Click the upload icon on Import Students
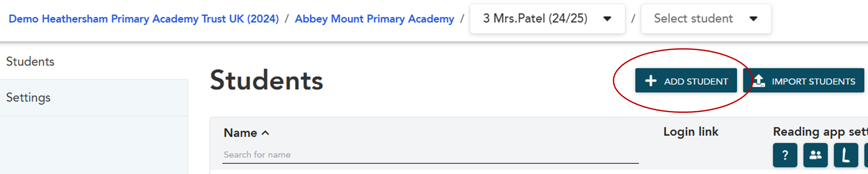Viewport: 868px width, 174px height. pyautogui.click(x=759, y=81)
